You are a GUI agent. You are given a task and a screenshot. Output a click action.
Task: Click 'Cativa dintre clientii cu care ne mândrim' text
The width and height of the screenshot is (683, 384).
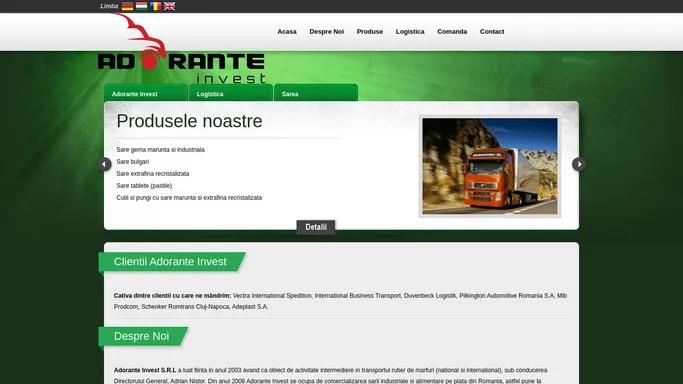click(172, 296)
